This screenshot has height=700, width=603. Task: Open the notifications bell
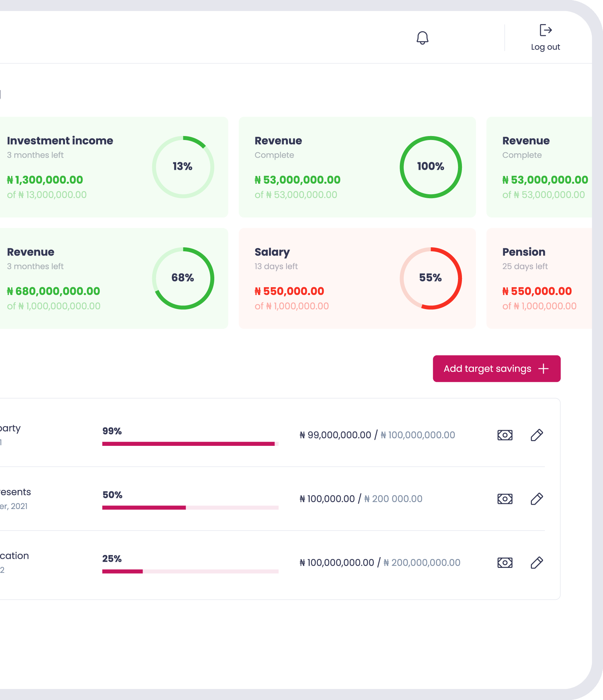[422, 38]
